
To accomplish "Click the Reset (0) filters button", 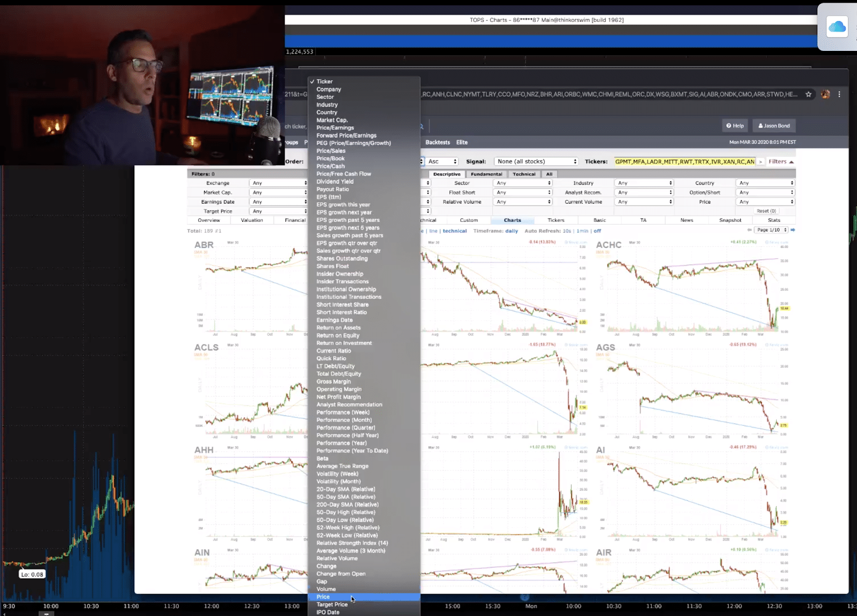I will click(x=766, y=211).
